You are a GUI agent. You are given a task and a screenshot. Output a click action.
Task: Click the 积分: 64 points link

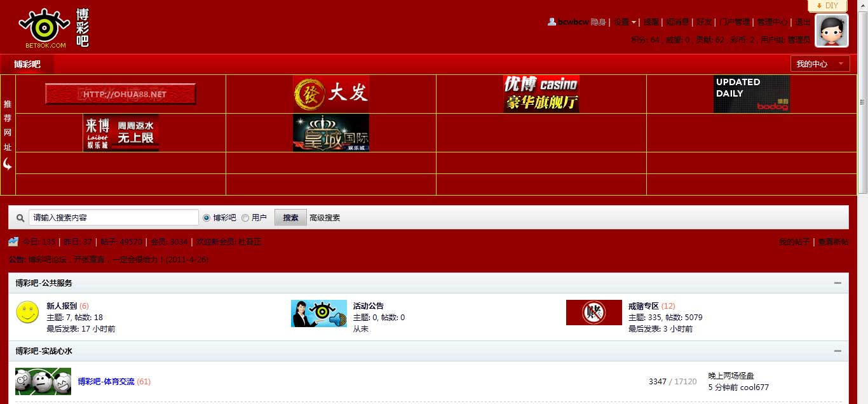[645, 40]
